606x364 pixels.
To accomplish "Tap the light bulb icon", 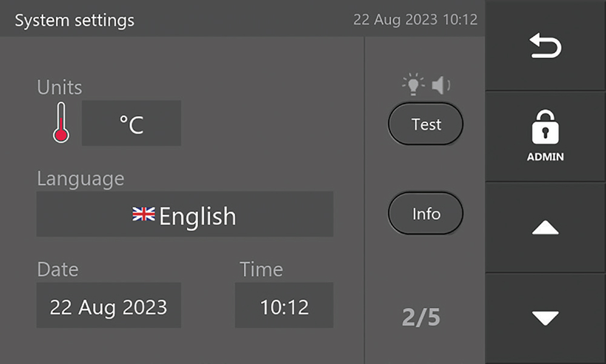I will pyautogui.click(x=414, y=85).
